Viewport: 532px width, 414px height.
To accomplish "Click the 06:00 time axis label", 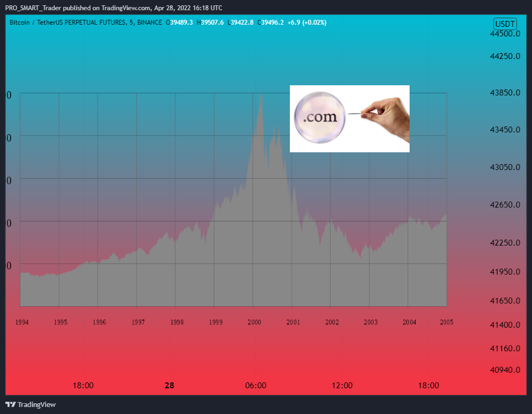I will [x=256, y=386].
